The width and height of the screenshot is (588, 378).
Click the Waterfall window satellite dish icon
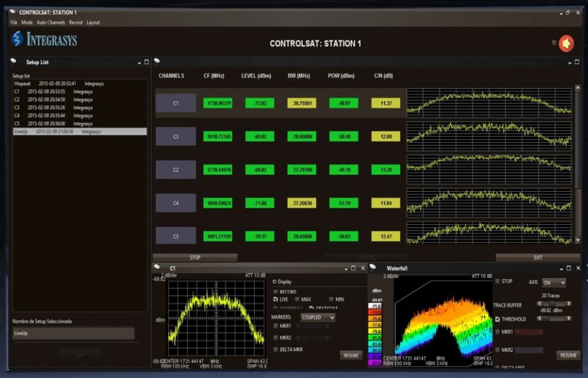373,268
